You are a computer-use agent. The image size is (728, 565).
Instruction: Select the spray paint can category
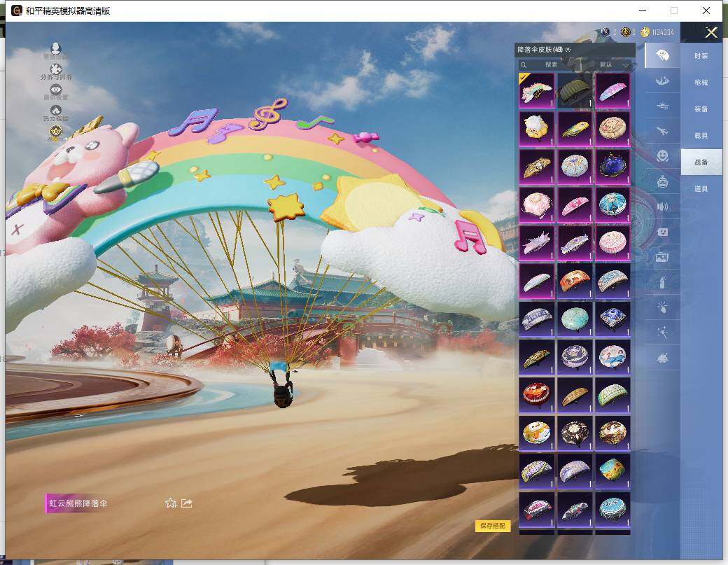point(661,282)
